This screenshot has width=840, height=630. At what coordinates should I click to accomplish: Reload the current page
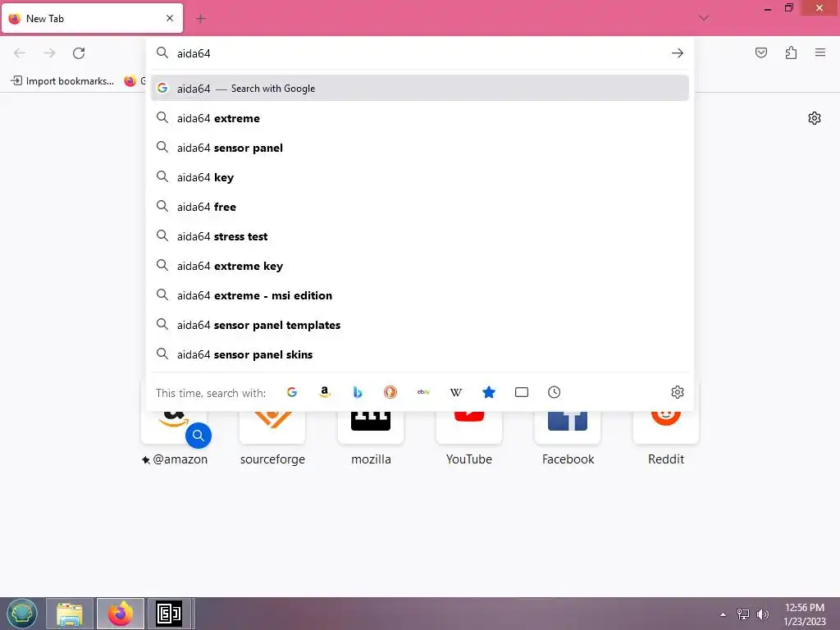[79, 53]
